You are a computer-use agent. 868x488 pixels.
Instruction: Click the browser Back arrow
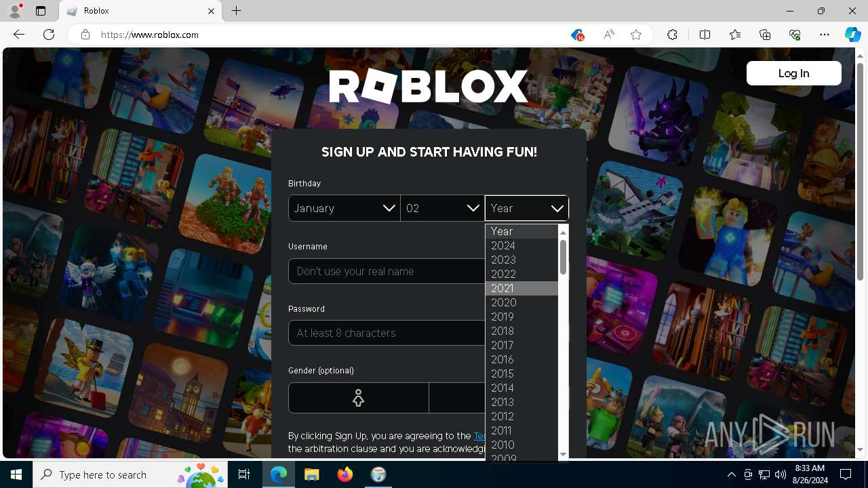(x=19, y=35)
